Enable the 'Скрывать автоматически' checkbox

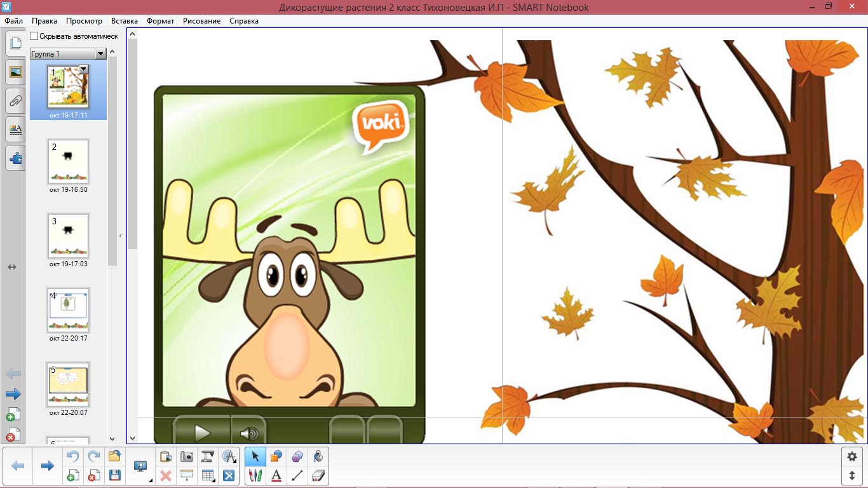click(34, 36)
